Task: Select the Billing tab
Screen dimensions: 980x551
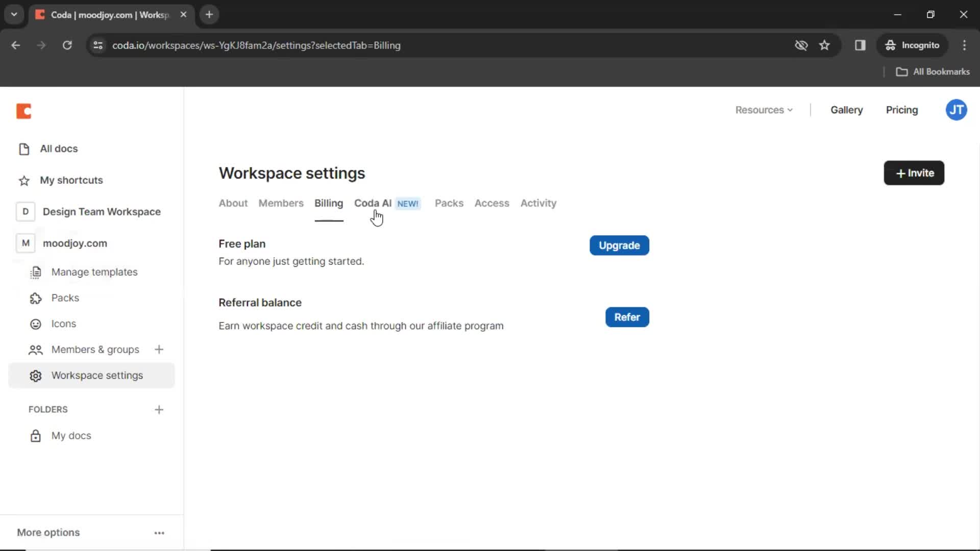Action: click(329, 203)
